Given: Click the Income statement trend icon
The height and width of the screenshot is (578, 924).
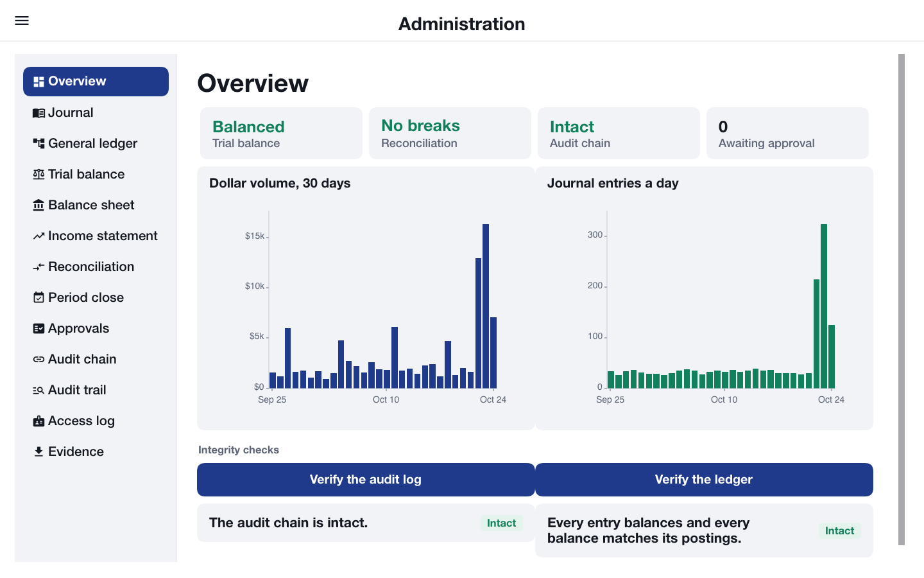Looking at the screenshot, I should coord(38,236).
